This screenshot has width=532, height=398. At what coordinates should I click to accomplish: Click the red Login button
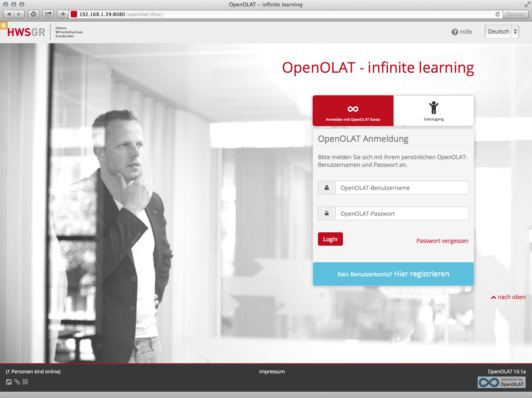[x=330, y=239]
